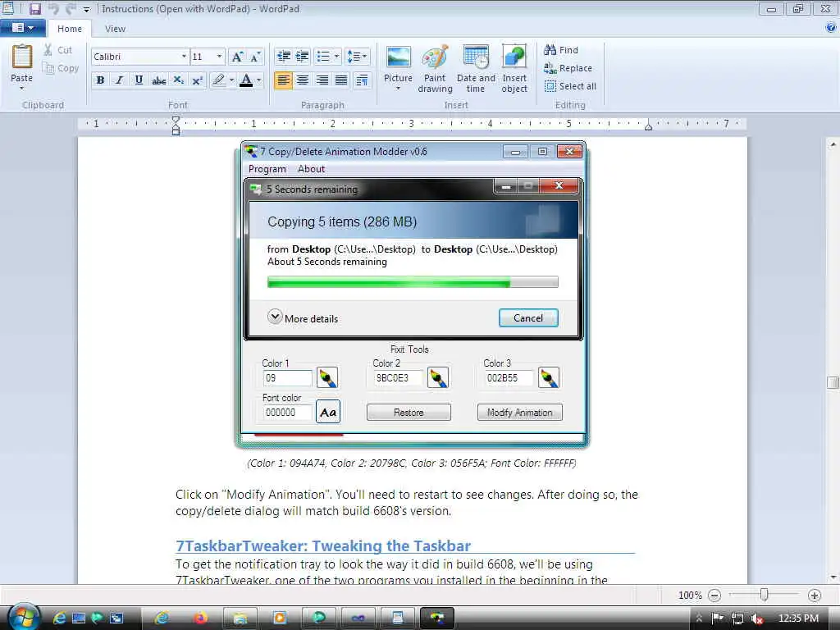840x630 pixels.
Task: Insert a Paint drawing
Action: coord(435,69)
